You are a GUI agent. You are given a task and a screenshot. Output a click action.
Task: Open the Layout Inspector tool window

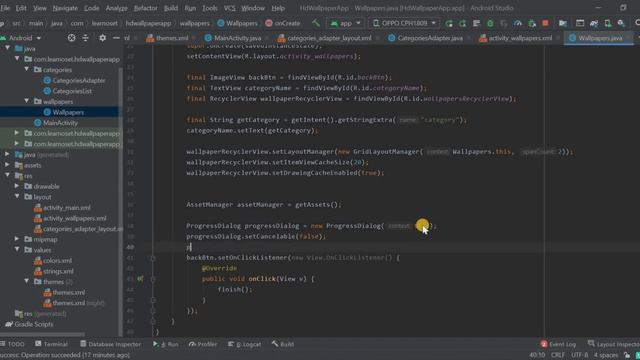613,344
